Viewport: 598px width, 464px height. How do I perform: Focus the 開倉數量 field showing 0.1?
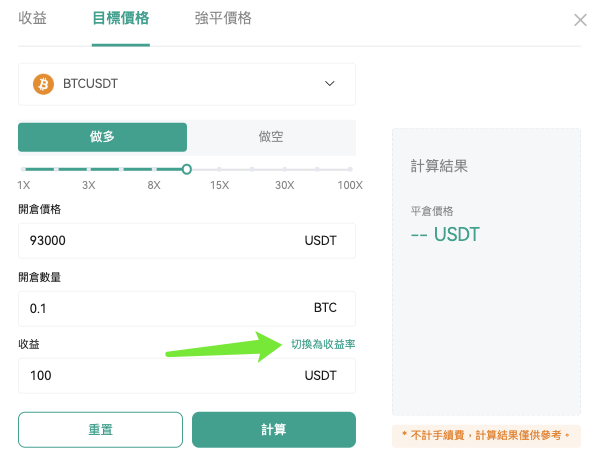[x=187, y=309]
